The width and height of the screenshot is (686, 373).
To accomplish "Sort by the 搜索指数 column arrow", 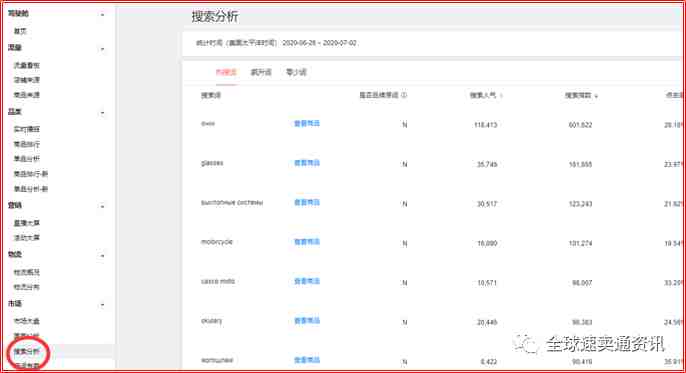I will click(x=596, y=96).
